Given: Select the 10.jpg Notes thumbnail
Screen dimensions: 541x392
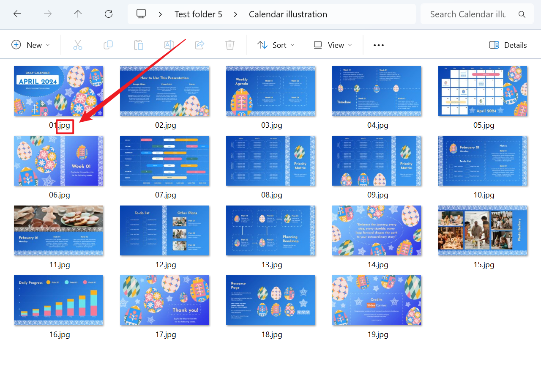Looking at the screenshot, I should click(x=483, y=161).
